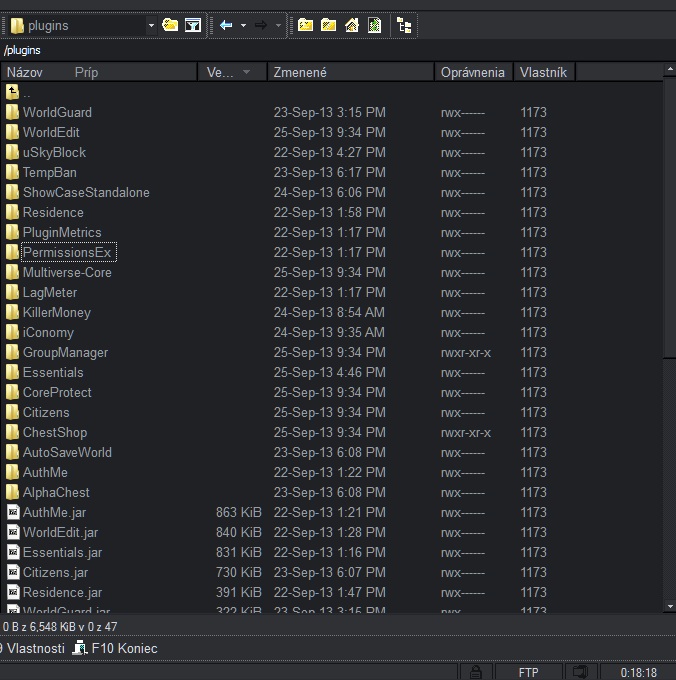Sort by the Ve... size column header
676x680 pixels.
pyautogui.click(x=232, y=72)
